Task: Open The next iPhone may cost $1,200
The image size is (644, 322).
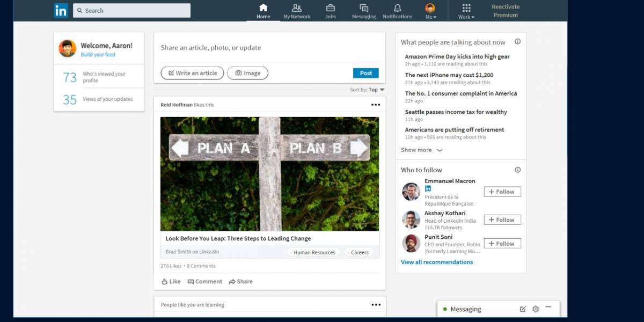Action: (449, 75)
